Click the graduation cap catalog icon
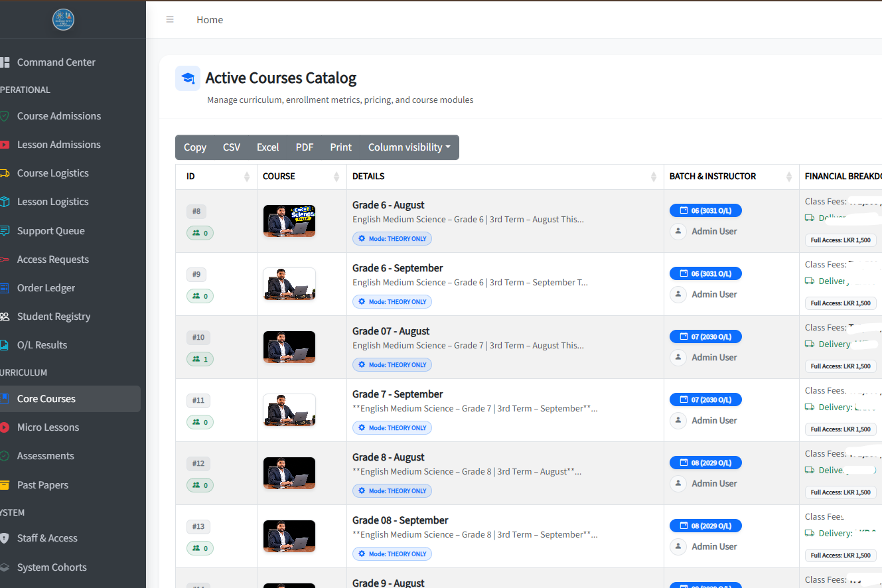Viewport: 882px width, 588px height. (188, 78)
